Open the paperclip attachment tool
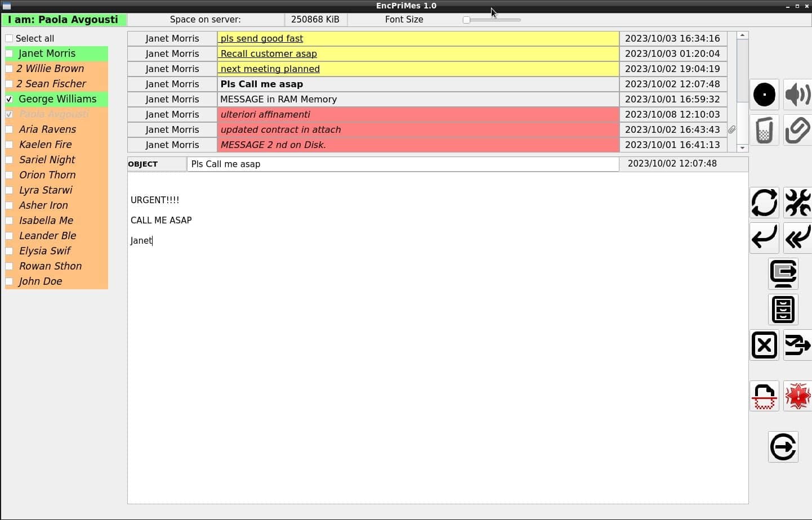This screenshot has width=812, height=520. (x=798, y=130)
